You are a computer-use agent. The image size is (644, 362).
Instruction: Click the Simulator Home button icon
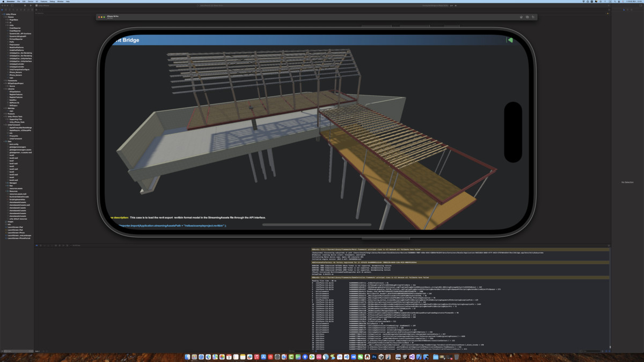coord(521,17)
